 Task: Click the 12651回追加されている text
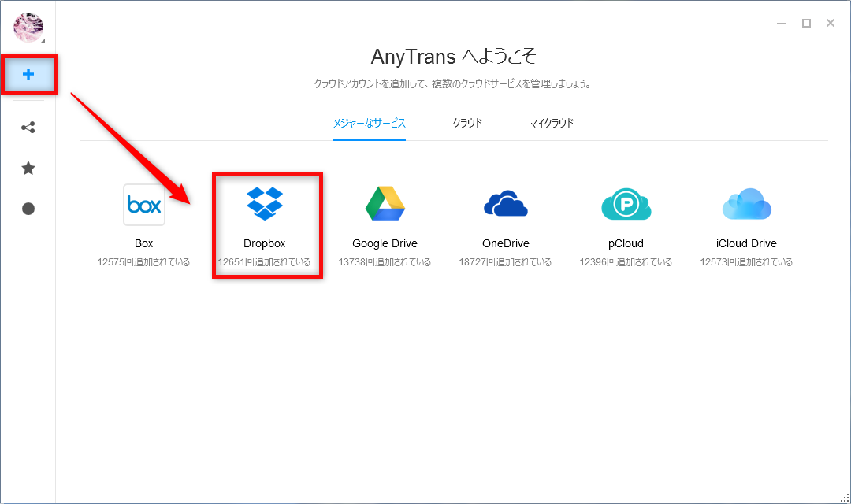tap(264, 262)
